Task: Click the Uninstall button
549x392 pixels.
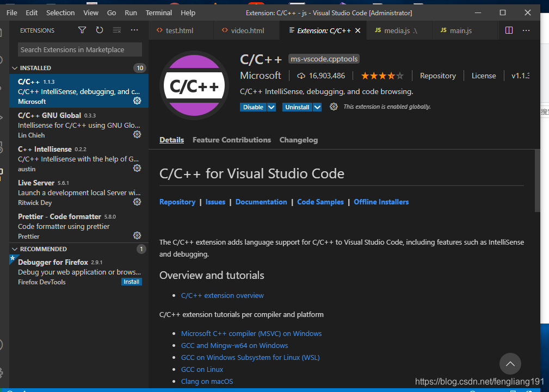Action: pos(297,107)
